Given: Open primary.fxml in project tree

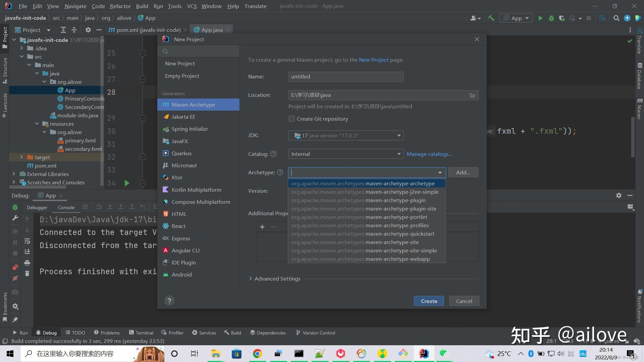Looking at the screenshot, I should tap(80, 140).
